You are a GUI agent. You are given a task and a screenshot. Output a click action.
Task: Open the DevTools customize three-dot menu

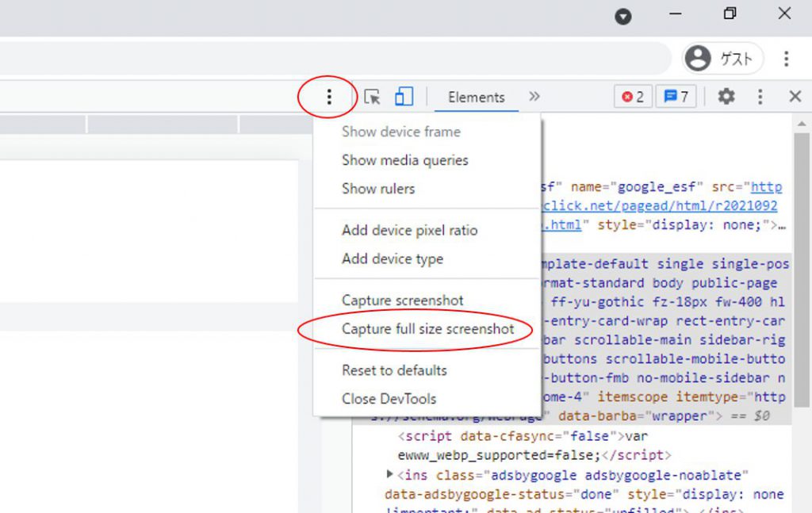point(760,97)
